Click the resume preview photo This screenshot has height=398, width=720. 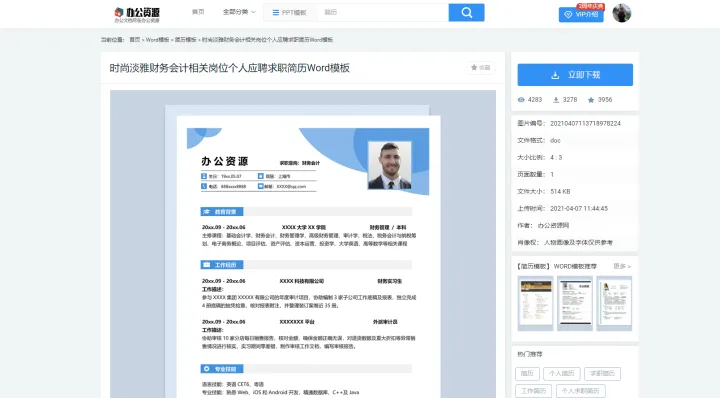coord(389,165)
